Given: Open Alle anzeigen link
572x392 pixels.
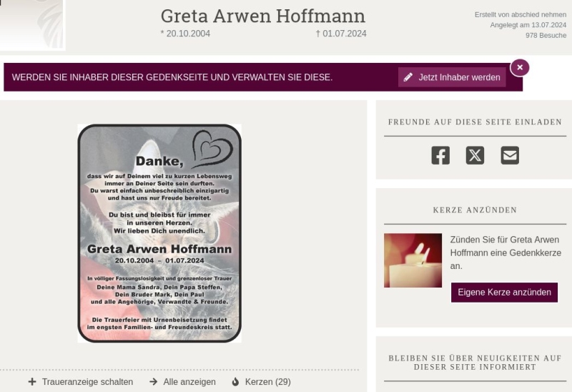Looking at the screenshot, I should pyautogui.click(x=189, y=382).
